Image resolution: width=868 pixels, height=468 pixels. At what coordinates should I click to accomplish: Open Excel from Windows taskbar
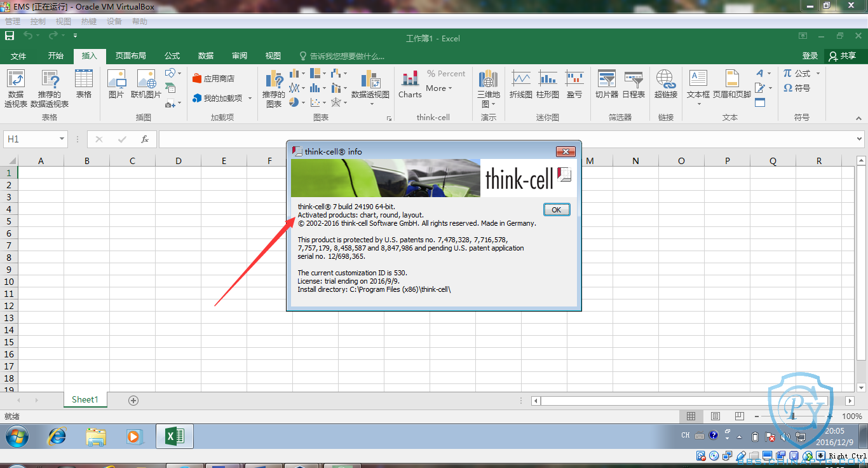click(175, 436)
